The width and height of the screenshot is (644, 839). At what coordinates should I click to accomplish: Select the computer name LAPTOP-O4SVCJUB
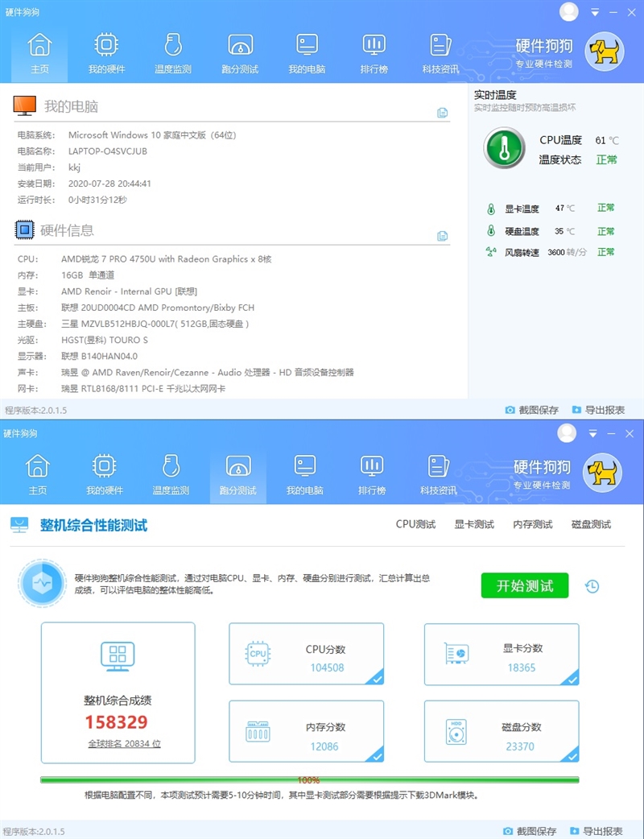tap(108, 151)
